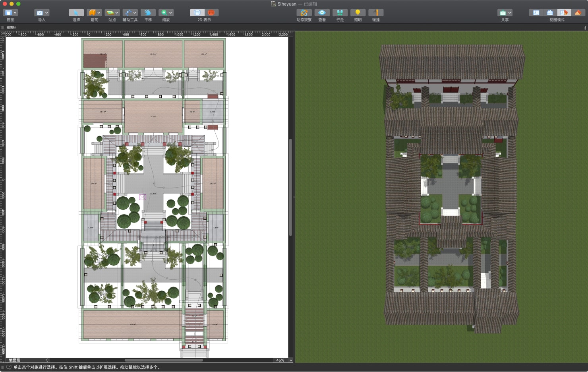Switch 2D 表示 to the red filled mode

coord(211,13)
